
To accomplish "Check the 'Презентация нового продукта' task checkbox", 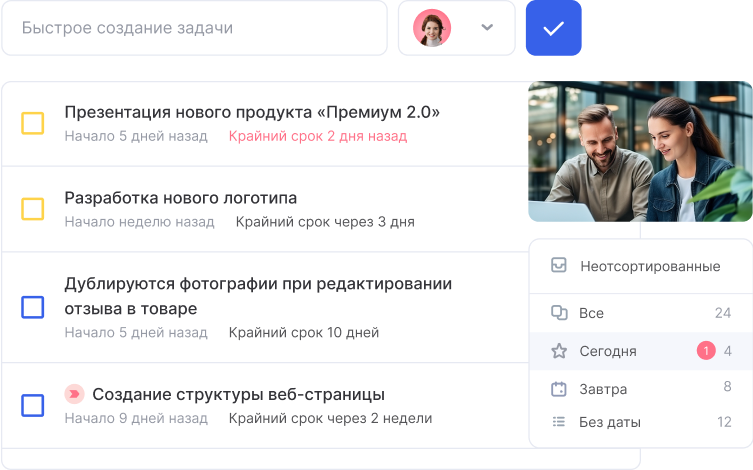I will [x=33, y=123].
